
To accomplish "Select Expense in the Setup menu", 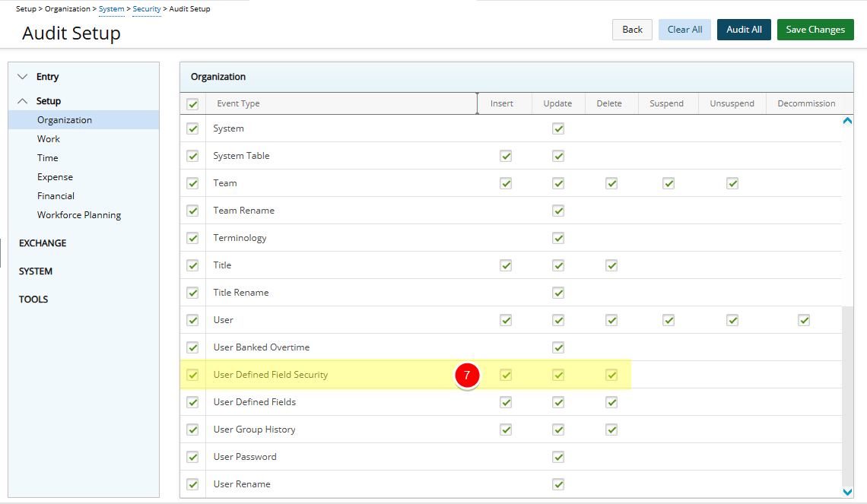I will 56,177.
